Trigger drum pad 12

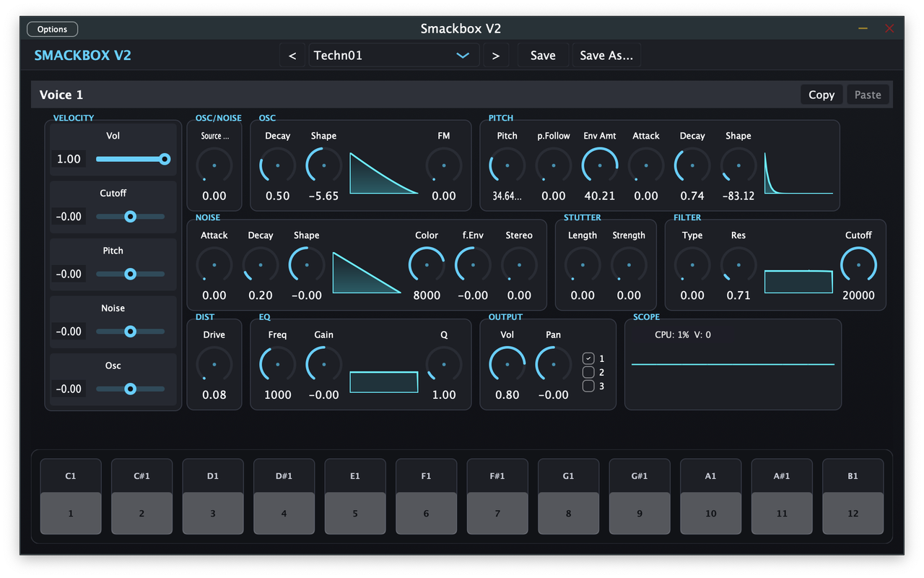(853, 514)
